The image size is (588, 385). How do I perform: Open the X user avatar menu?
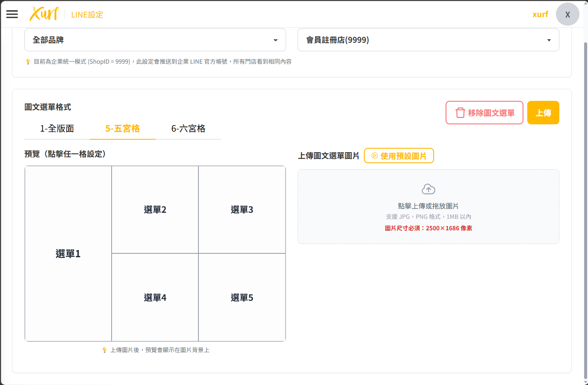click(567, 14)
